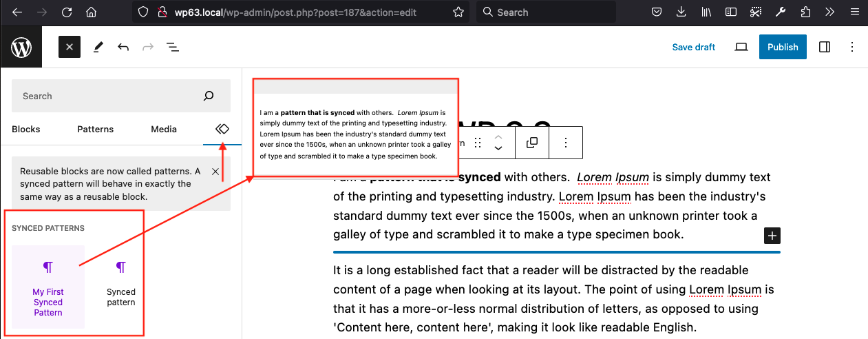Open the Preview laptop icon menu
Image resolution: width=868 pixels, height=339 pixels.
[x=741, y=47]
